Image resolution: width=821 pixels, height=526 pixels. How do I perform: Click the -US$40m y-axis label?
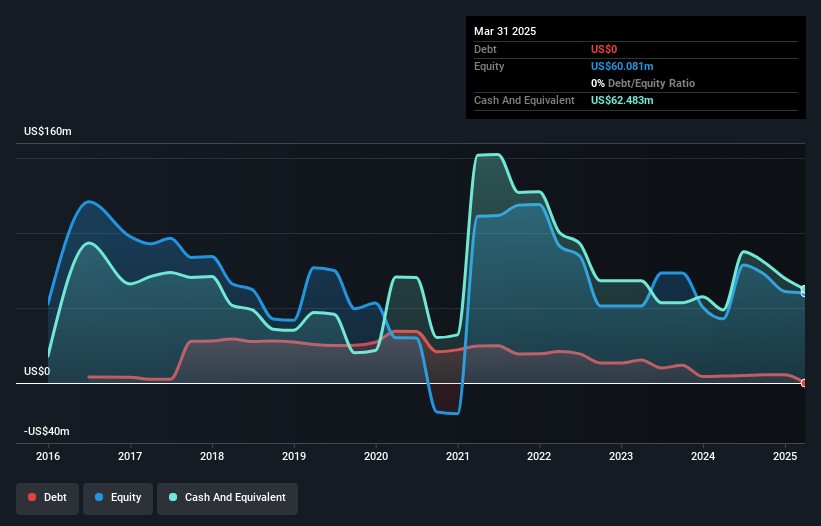47,431
